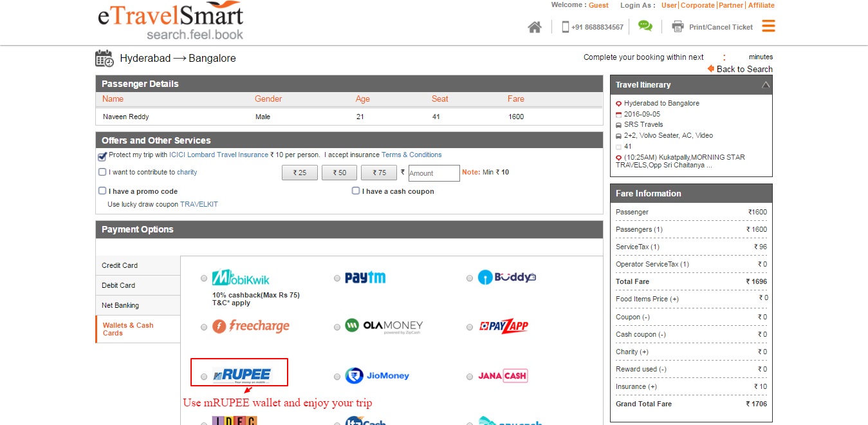The height and width of the screenshot is (425, 868).
Task: Click the Guest welcome link
Action: [598, 5]
